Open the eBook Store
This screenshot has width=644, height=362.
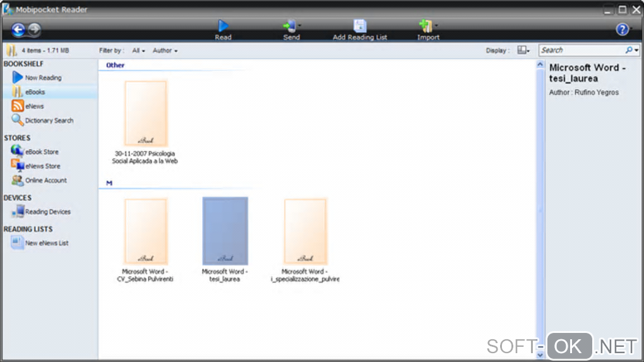pos(35,152)
